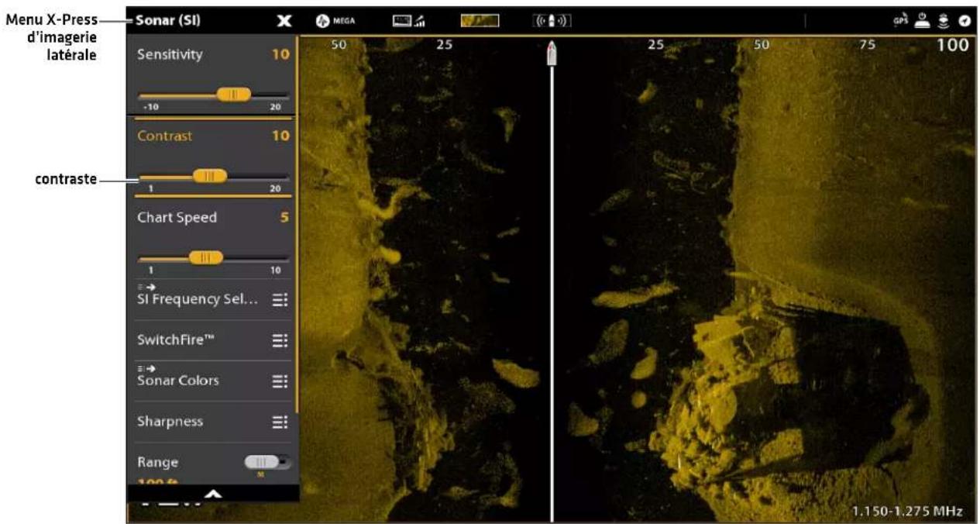Select the Sensitivity setting label
The image size is (980, 524).
[170, 54]
